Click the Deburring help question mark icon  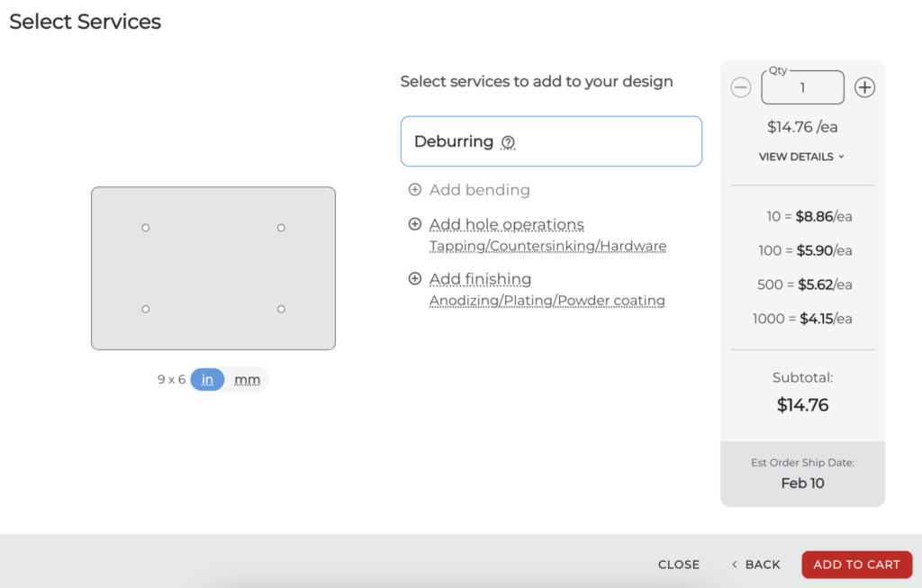pyautogui.click(x=508, y=142)
